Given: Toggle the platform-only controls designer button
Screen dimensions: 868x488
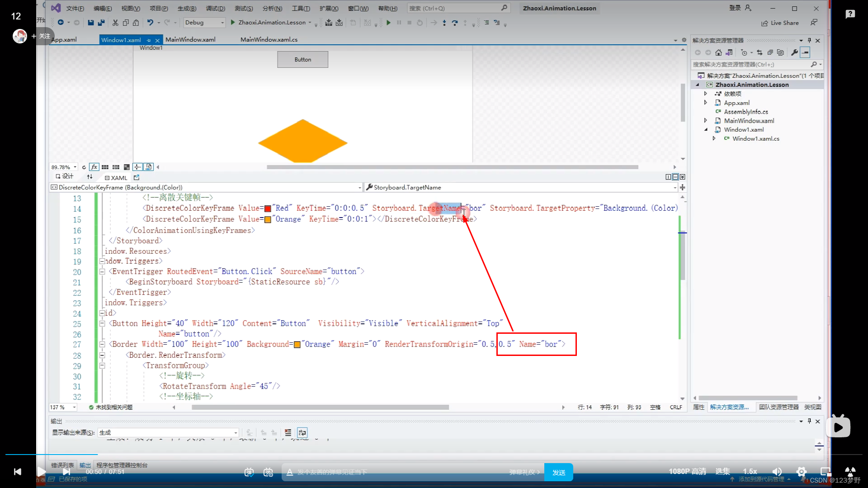Looking at the screenshot, I should (x=149, y=167).
